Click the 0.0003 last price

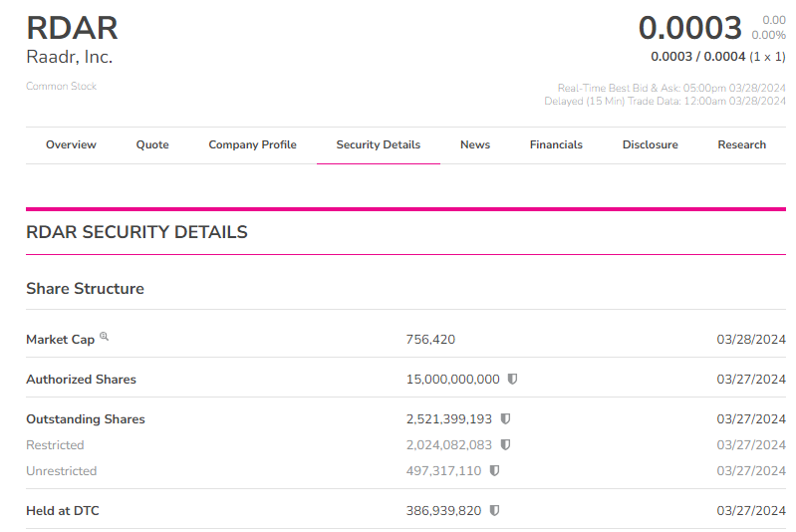pos(690,28)
